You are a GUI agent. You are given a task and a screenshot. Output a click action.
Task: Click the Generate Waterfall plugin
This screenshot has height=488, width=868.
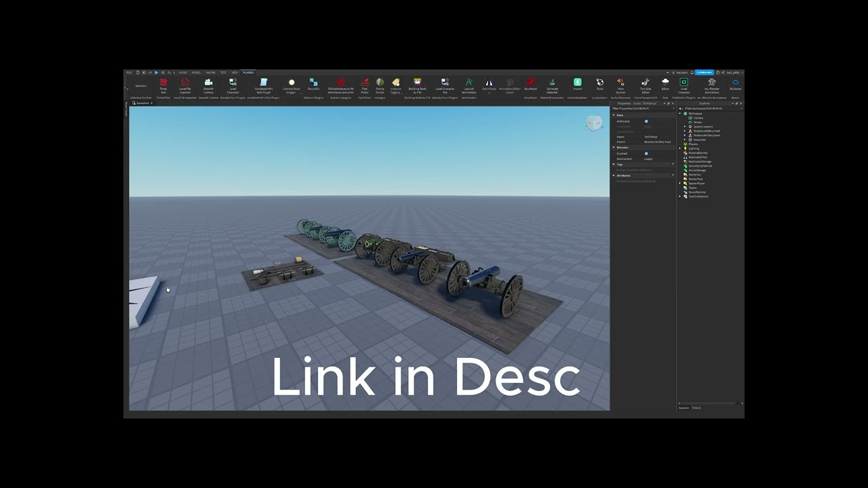point(552,85)
